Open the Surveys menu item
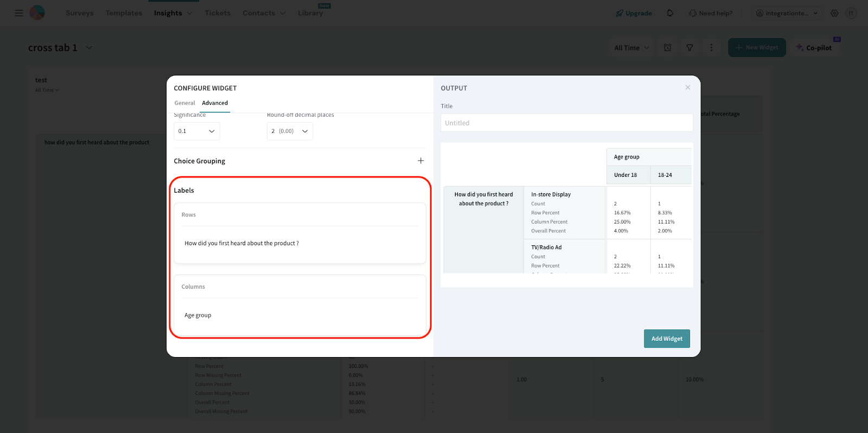 [x=80, y=13]
